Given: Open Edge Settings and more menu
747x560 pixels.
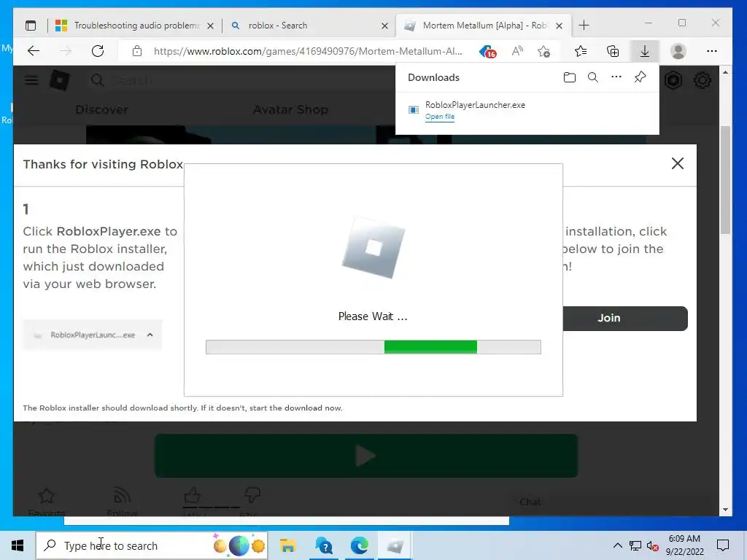Looking at the screenshot, I should tap(712, 51).
